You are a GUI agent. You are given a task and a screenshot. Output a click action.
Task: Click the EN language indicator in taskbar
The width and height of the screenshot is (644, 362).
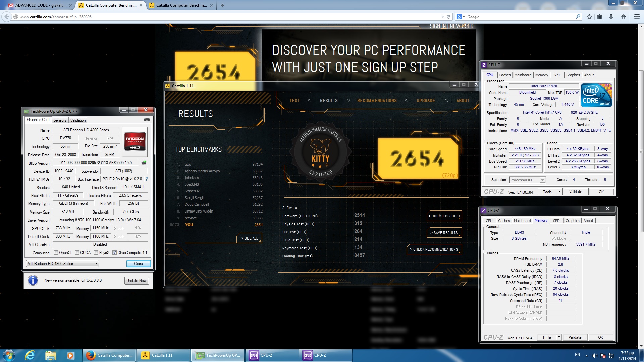point(577,355)
